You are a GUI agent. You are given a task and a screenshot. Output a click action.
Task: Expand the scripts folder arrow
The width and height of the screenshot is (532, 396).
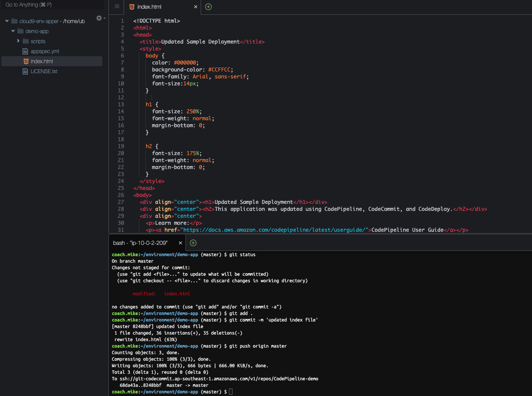click(18, 41)
